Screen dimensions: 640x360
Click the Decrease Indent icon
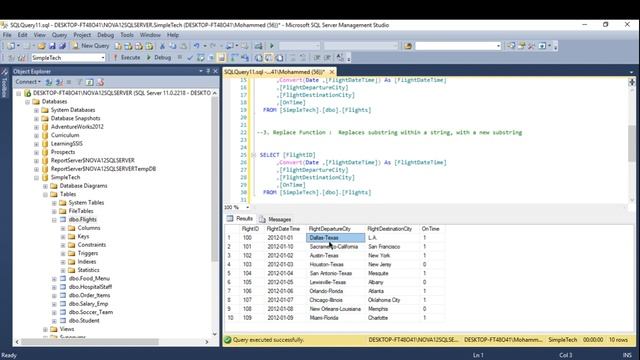pos(317,58)
